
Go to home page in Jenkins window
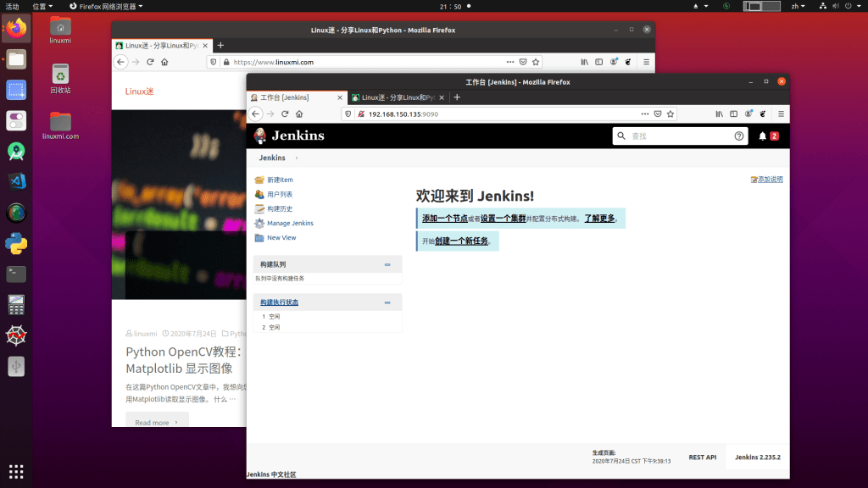click(299, 114)
